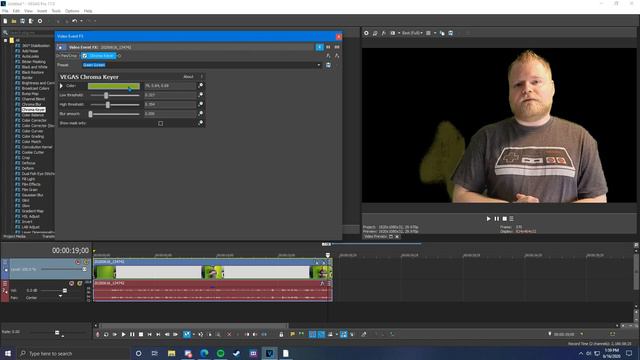
Task: Play the video preview window
Action: click(488, 219)
